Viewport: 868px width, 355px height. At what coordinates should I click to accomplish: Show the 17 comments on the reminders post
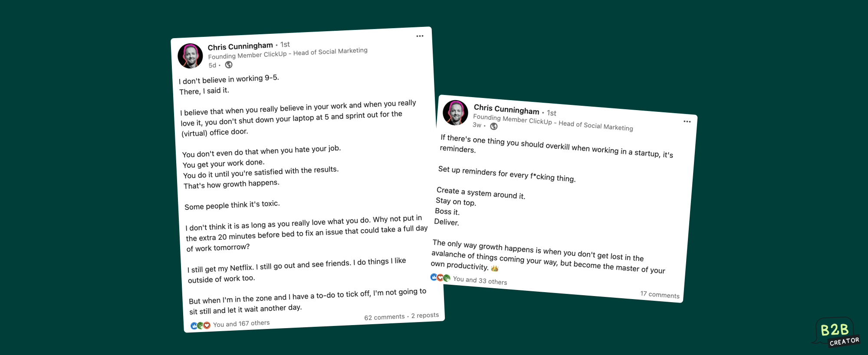point(660,295)
